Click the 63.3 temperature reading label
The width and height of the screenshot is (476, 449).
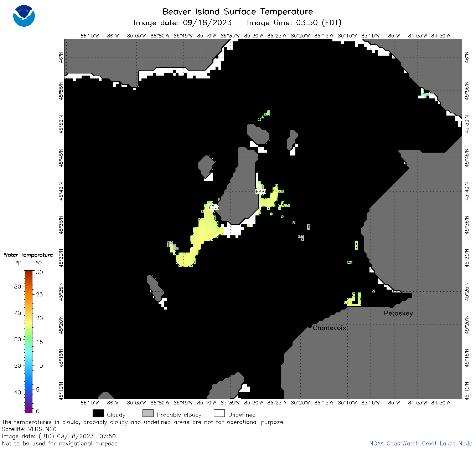(x=213, y=207)
